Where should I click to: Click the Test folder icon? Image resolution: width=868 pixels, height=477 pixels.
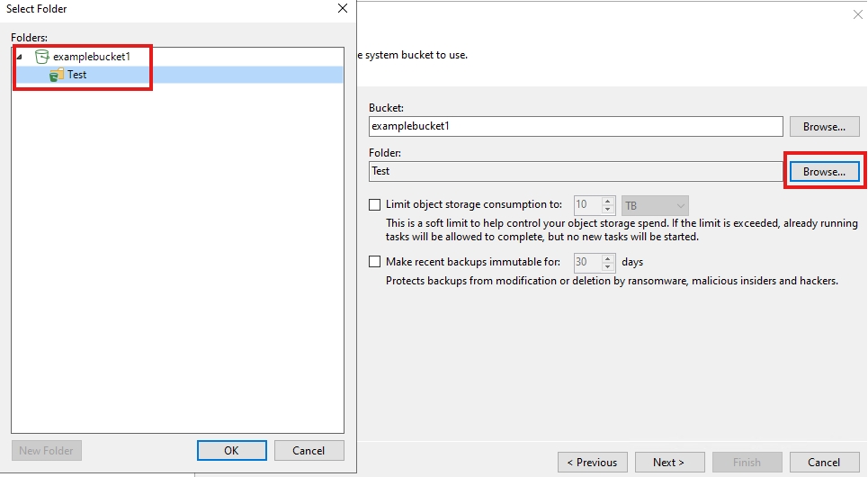tap(57, 75)
